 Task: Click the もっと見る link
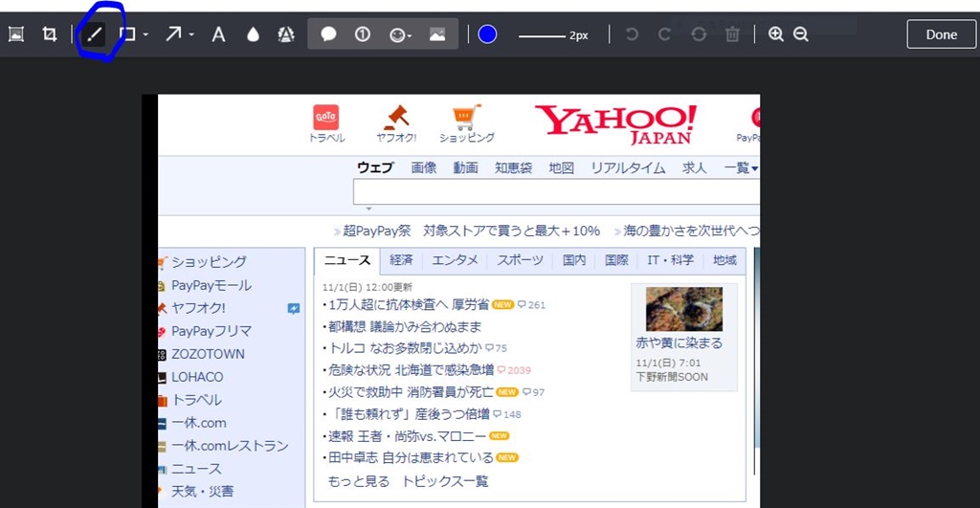pyautogui.click(x=359, y=481)
